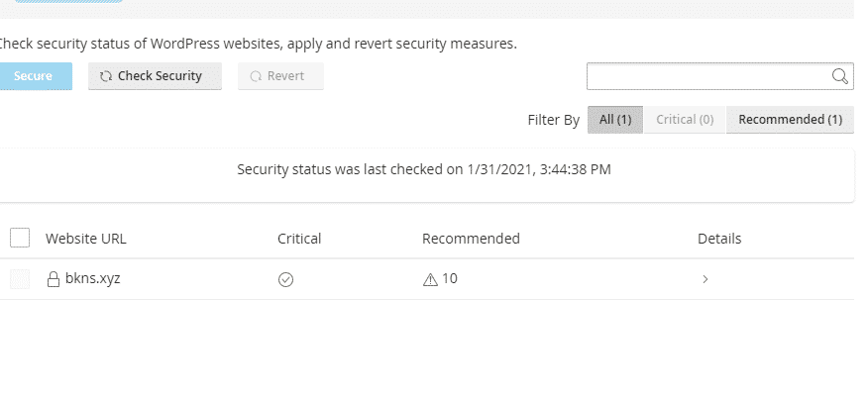Click the refresh icon on Check Security
This screenshot has width=868, height=397.
coord(106,76)
